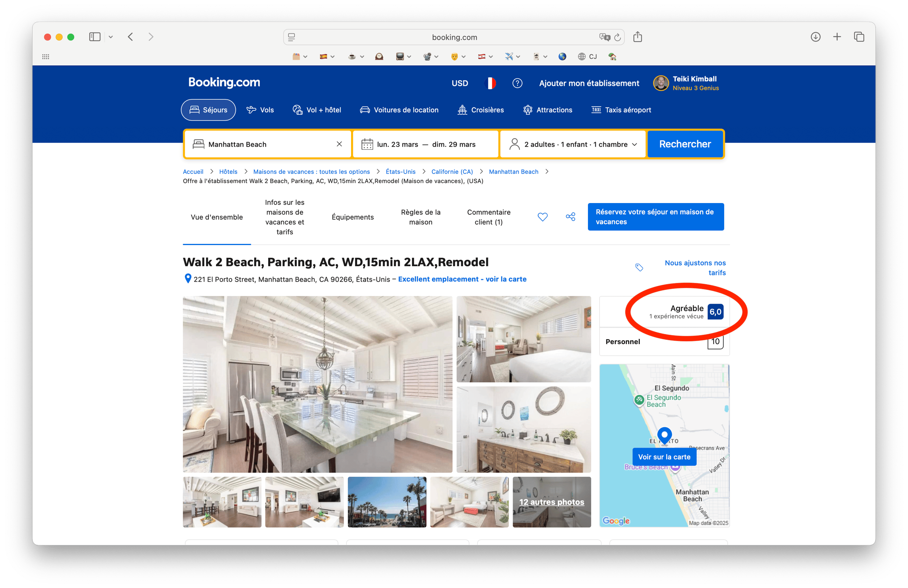
Task: Open date picker for lun. 23 mars
Action: [x=397, y=144]
